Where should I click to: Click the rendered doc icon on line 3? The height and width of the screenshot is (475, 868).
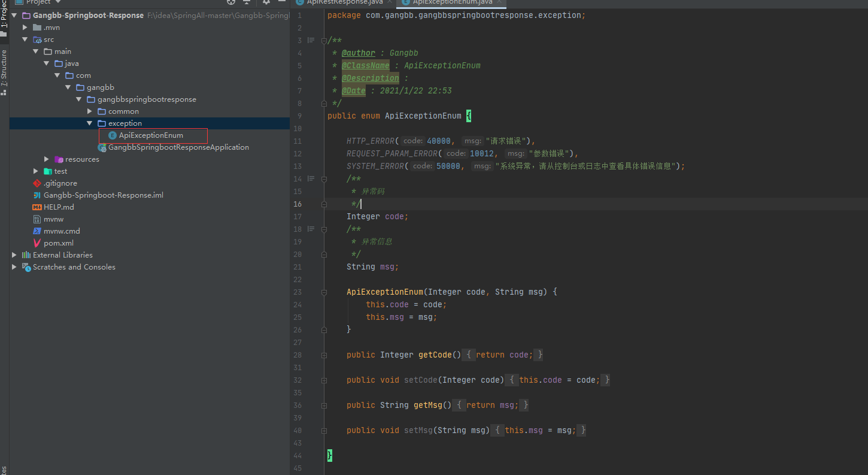[311, 40]
